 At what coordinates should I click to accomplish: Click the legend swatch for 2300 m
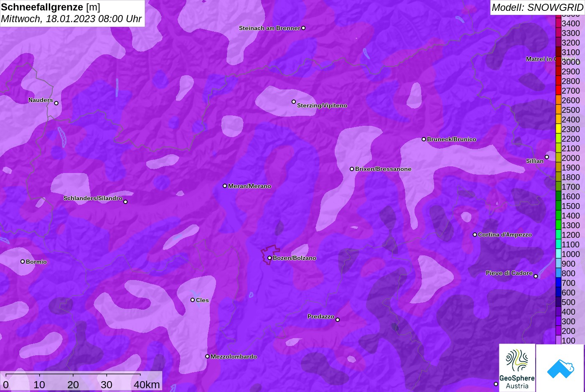point(558,129)
